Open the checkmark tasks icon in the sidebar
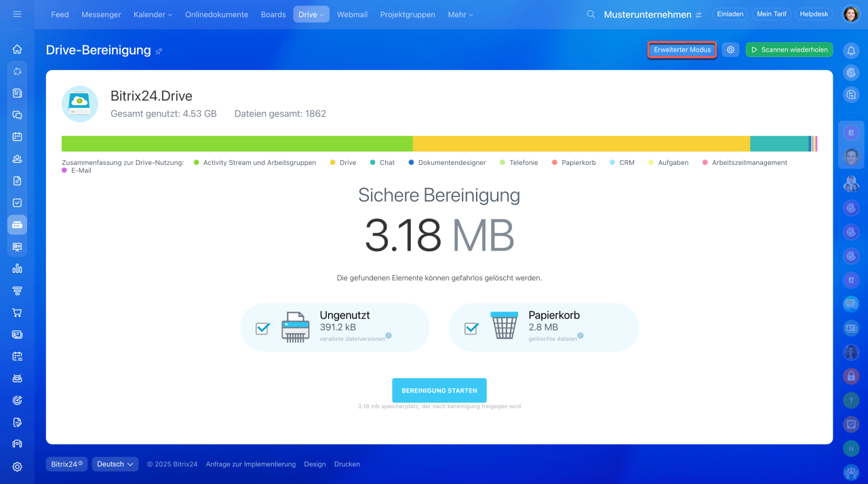The image size is (868, 484). pos(17,202)
